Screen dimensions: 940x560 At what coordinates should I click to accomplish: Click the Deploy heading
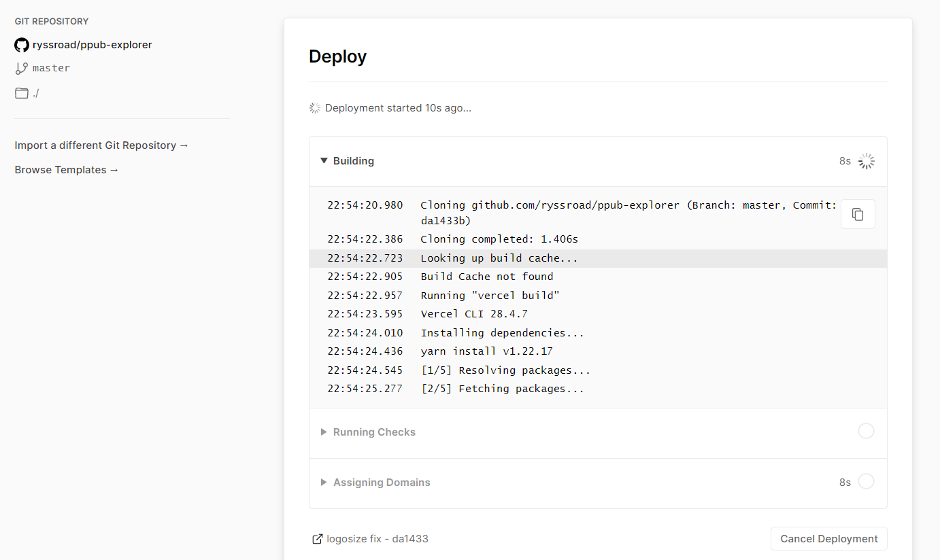[337, 56]
